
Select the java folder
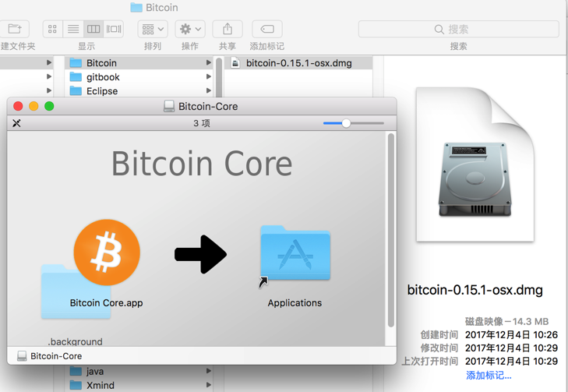coord(139,371)
